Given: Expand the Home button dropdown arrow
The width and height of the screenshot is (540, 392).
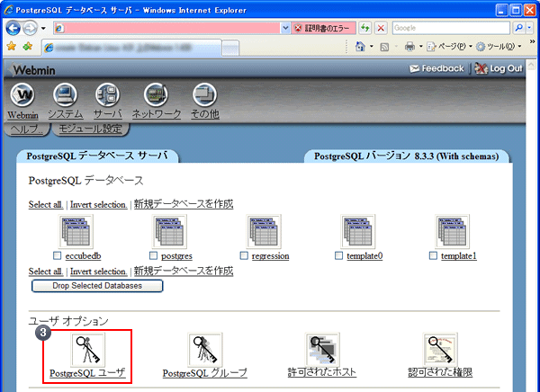Looking at the screenshot, I should pyautogui.click(x=371, y=46).
